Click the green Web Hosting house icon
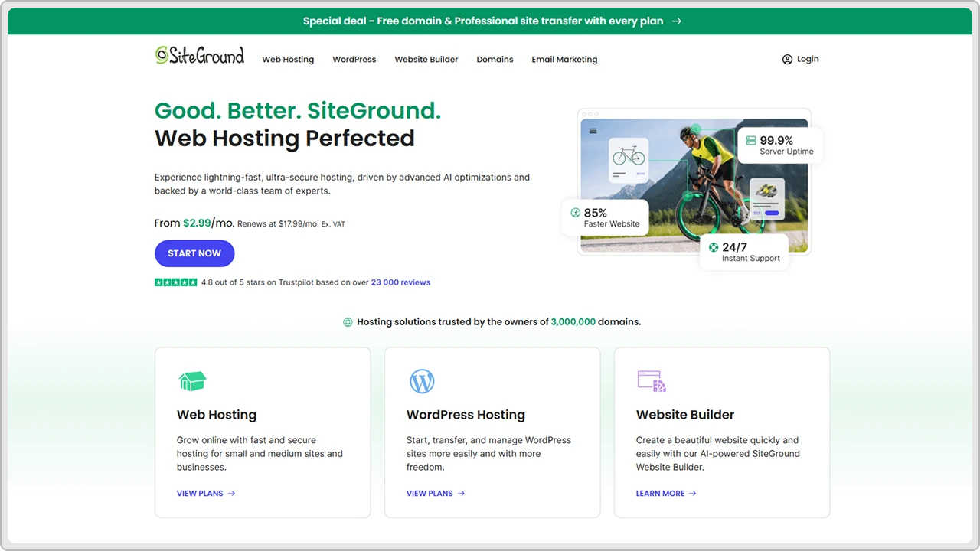Viewport: 980px width, 551px height. (x=192, y=381)
